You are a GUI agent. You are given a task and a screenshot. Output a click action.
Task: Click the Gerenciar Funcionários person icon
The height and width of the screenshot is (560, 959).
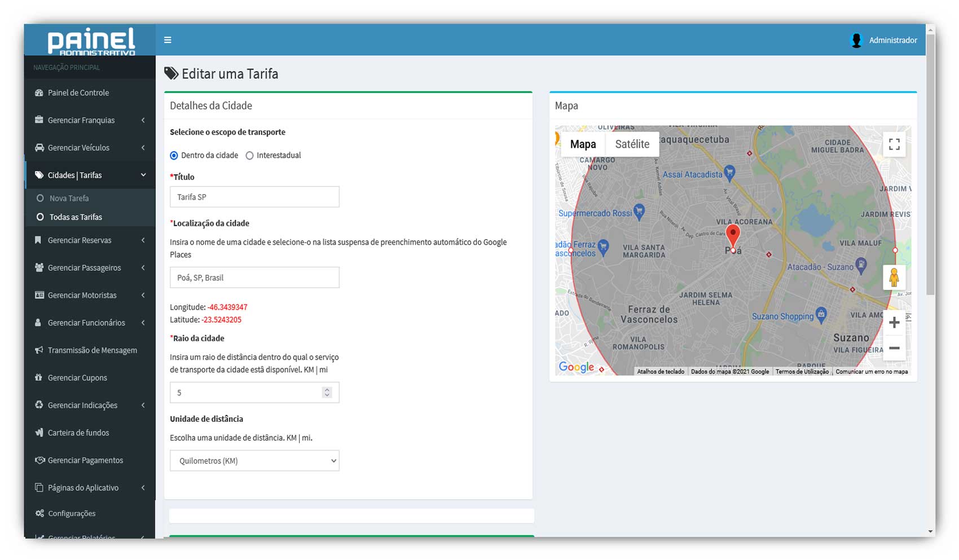point(38,323)
